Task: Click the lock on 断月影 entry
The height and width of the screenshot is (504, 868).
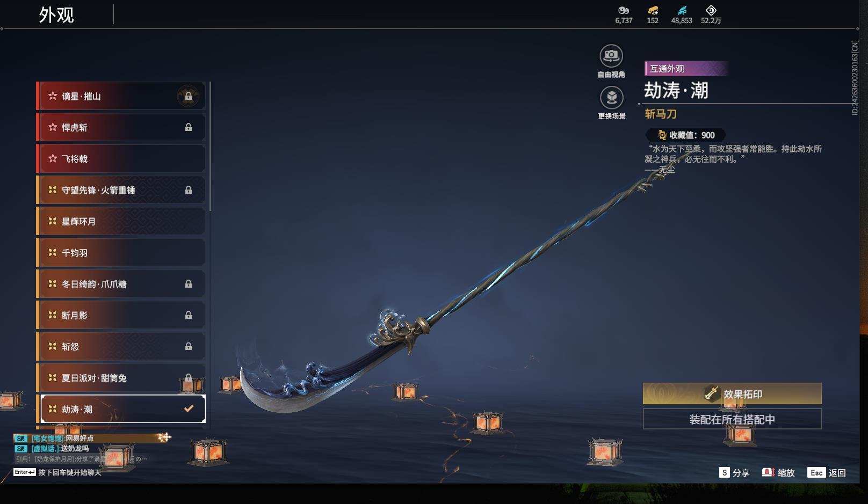Action: (188, 315)
